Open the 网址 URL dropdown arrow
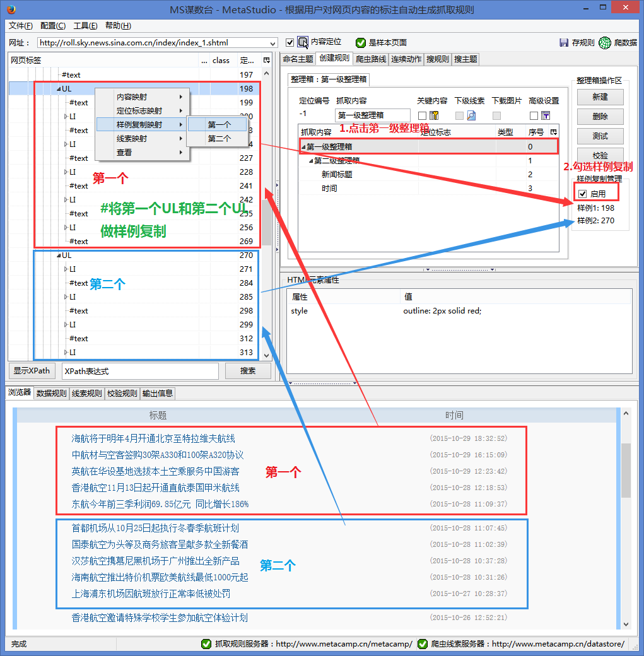The width and height of the screenshot is (644, 656). coord(272,43)
